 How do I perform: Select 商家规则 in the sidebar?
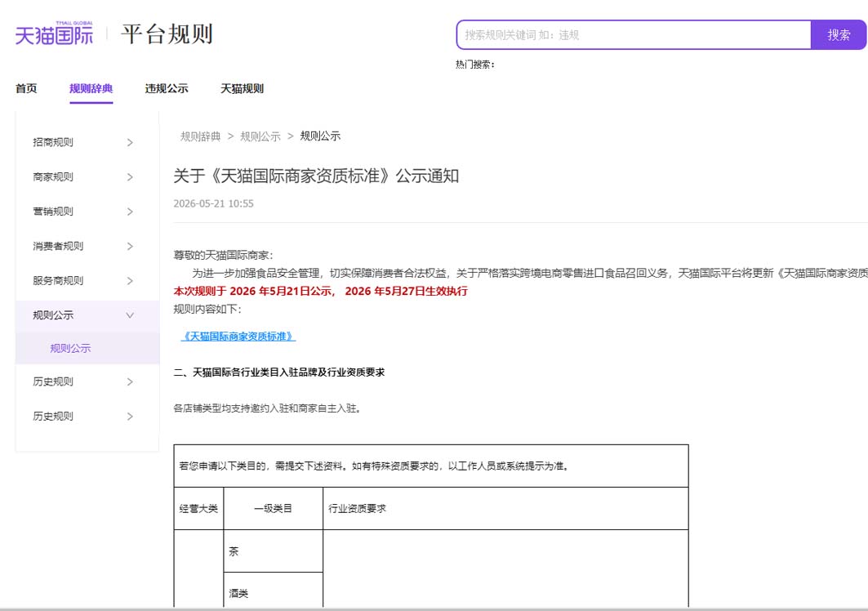(x=52, y=177)
